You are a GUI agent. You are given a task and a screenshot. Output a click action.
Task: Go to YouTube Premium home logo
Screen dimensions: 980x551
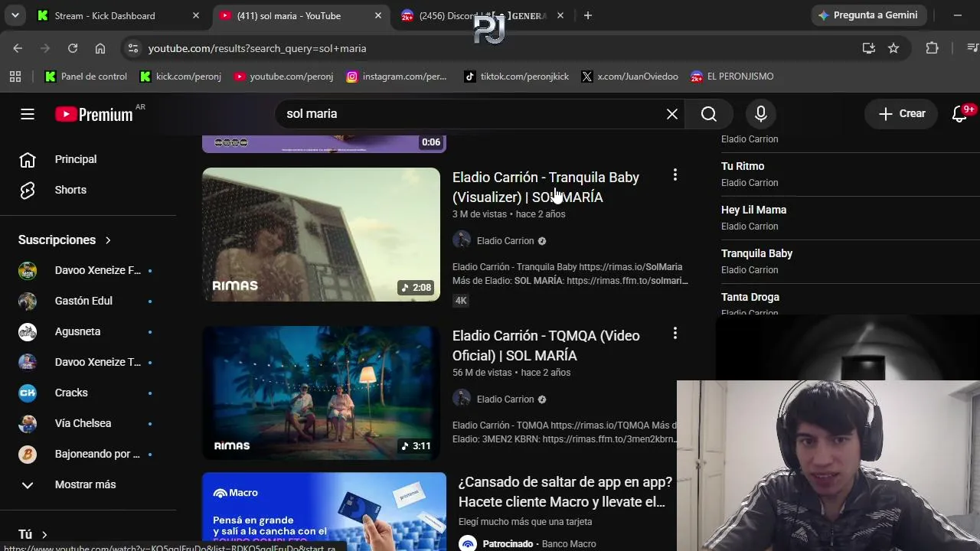click(x=94, y=114)
